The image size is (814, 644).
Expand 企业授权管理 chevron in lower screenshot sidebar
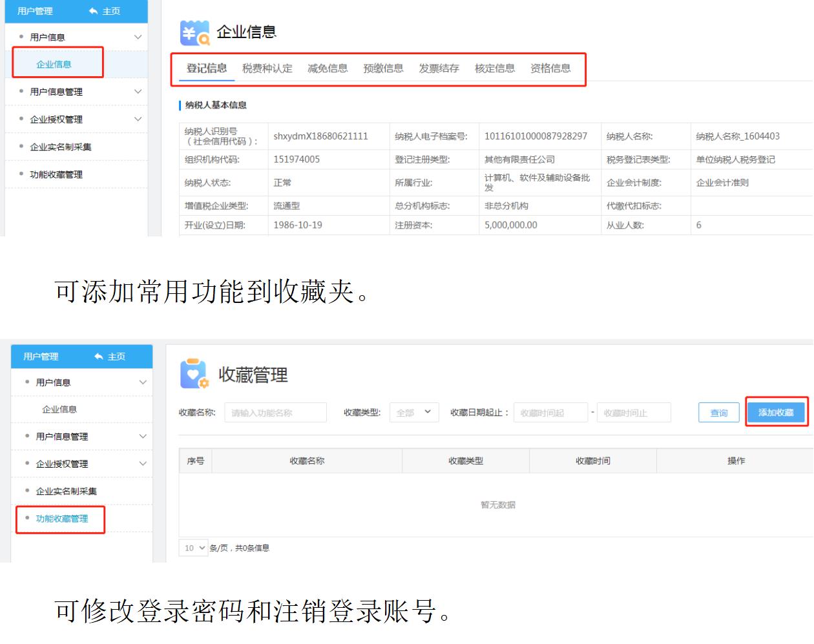click(x=143, y=464)
